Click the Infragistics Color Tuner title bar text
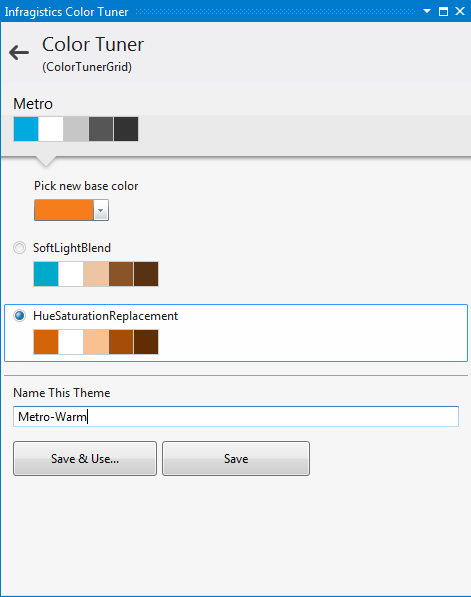The image size is (471, 597). pos(66,12)
